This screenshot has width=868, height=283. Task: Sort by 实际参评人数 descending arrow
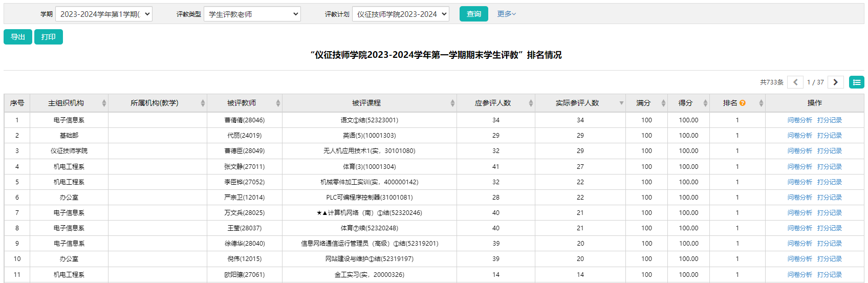(621, 103)
